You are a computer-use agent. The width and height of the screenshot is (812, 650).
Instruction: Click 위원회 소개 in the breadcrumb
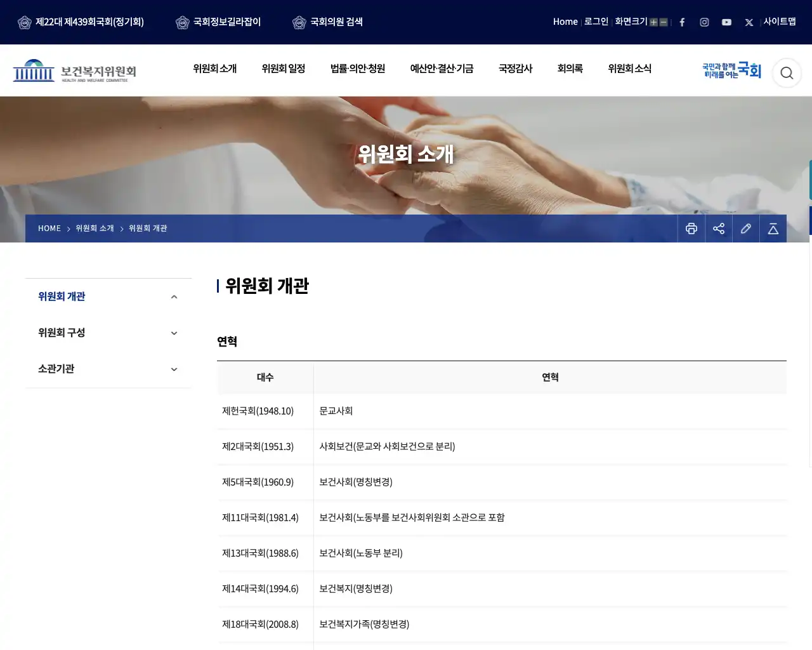(x=95, y=229)
